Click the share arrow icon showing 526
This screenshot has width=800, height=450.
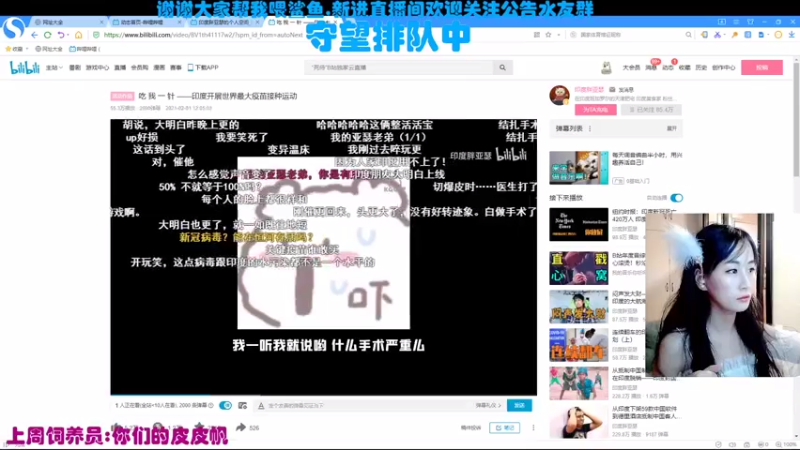coord(241,427)
